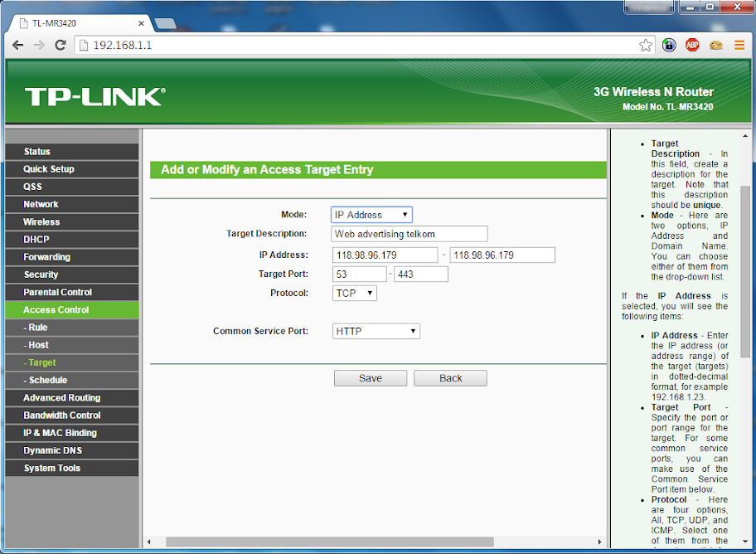756x554 pixels.
Task: Open the Protocol dropdown
Action: (355, 293)
